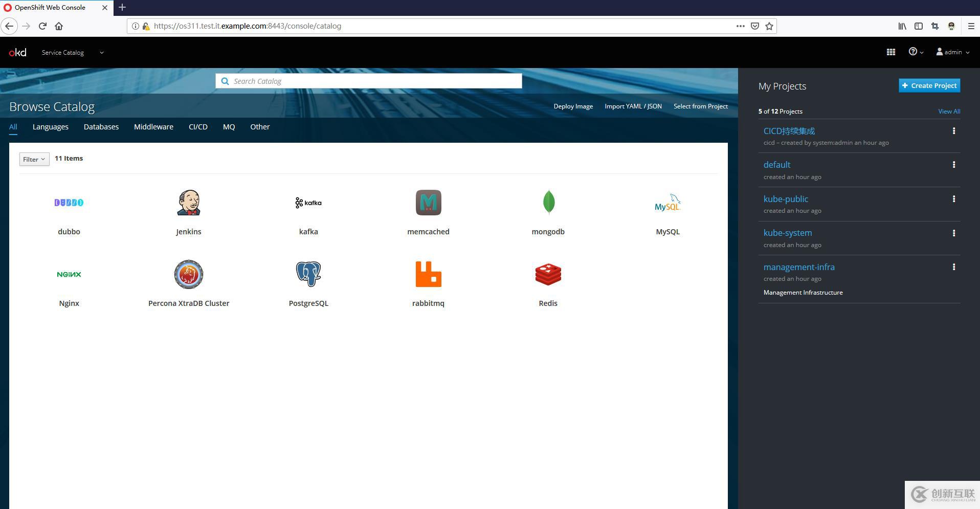980x509 pixels.
Task: Open a new browser tab
Action: [122, 7]
